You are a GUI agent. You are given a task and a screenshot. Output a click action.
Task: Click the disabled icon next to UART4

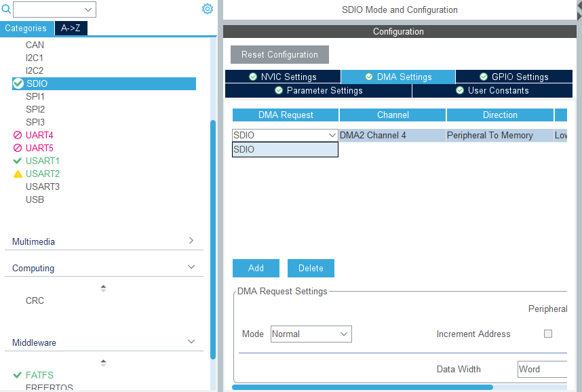(x=18, y=135)
